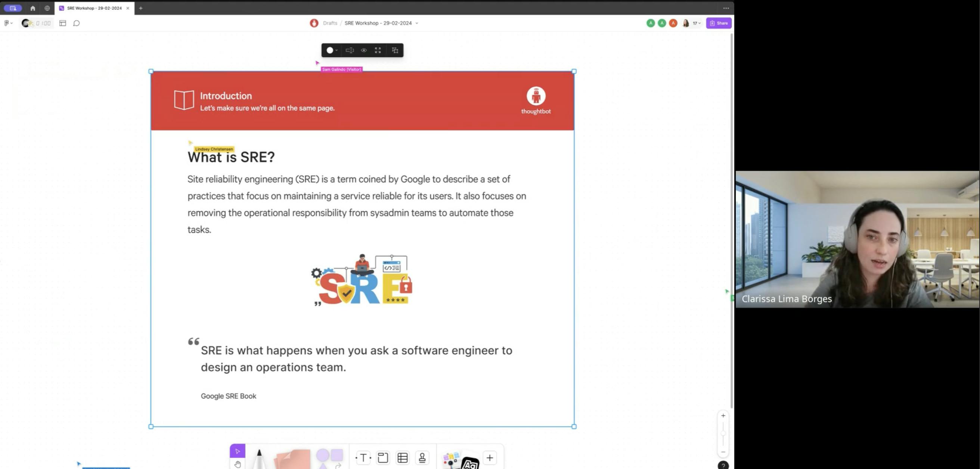The image size is (980, 469).
Task: Go to Drafts breadcrumb
Action: click(330, 23)
